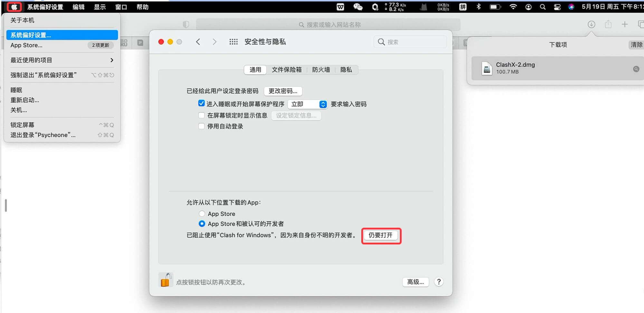Click 系统偏好设置 app menu title

[45, 7]
